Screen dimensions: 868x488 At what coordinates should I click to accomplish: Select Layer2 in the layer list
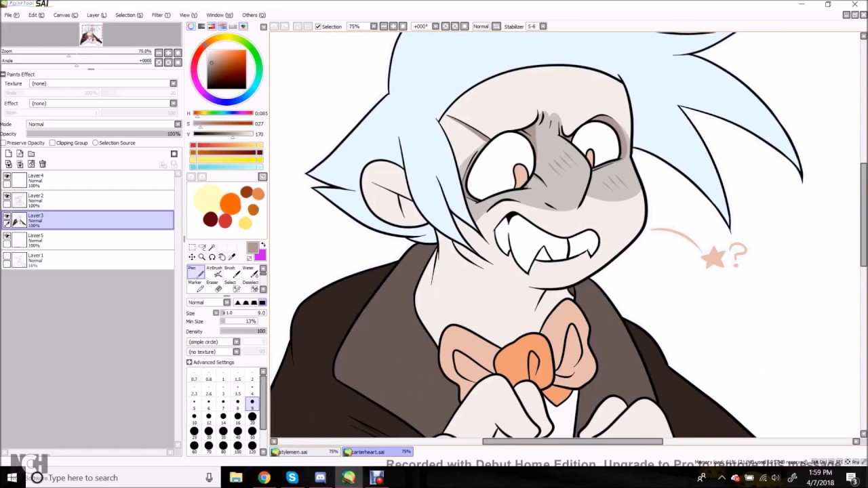click(x=87, y=200)
